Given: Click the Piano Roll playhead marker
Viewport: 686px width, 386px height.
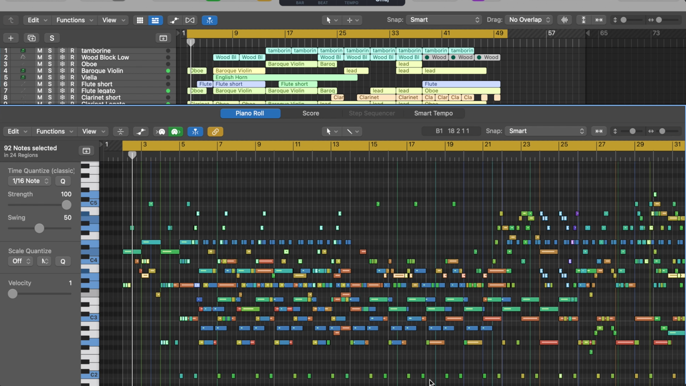Looking at the screenshot, I should click(132, 155).
